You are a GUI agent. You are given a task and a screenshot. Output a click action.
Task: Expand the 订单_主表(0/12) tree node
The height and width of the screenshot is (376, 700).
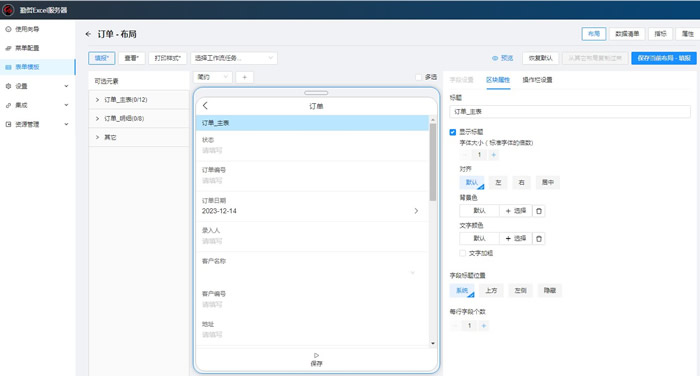click(x=97, y=100)
